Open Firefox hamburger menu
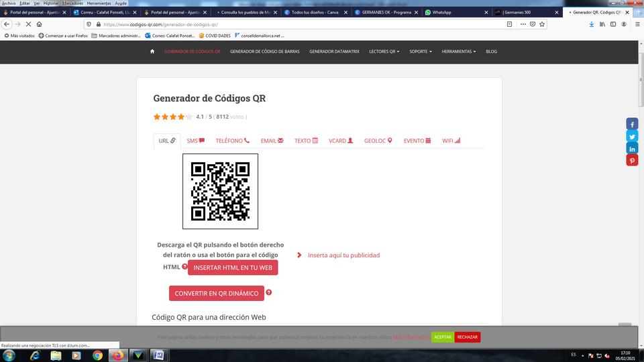Viewport: 644px width, 362px height. 637,24
